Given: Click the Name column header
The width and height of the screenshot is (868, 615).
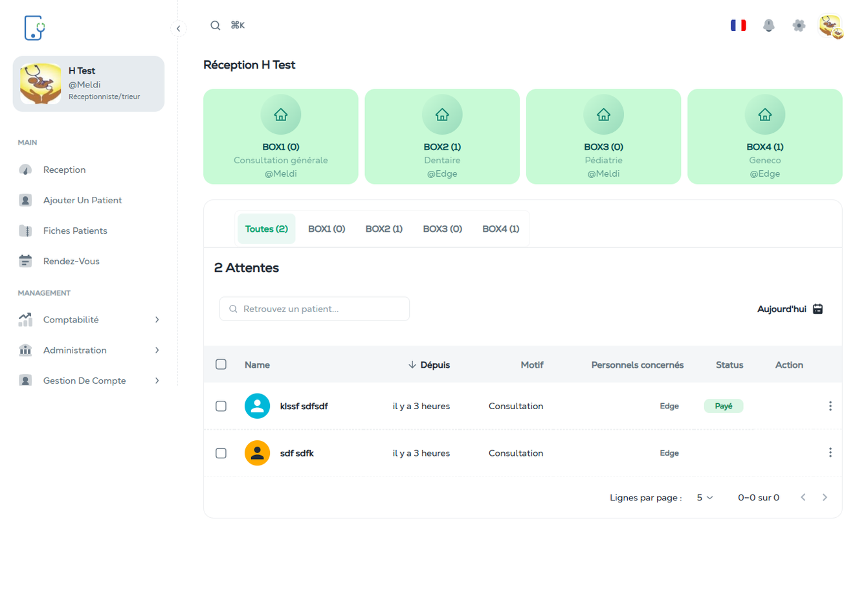Looking at the screenshot, I should (257, 365).
